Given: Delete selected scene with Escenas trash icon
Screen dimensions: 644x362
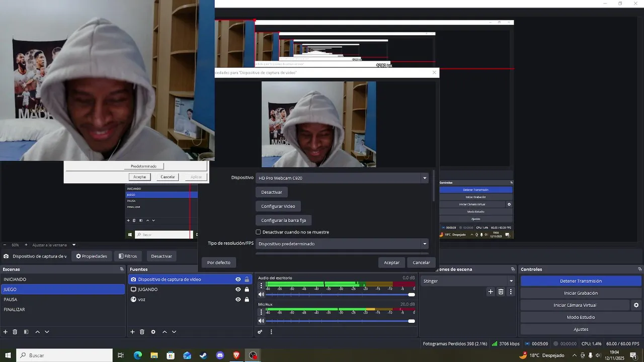Looking at the screenshot, I should point(15,332).
